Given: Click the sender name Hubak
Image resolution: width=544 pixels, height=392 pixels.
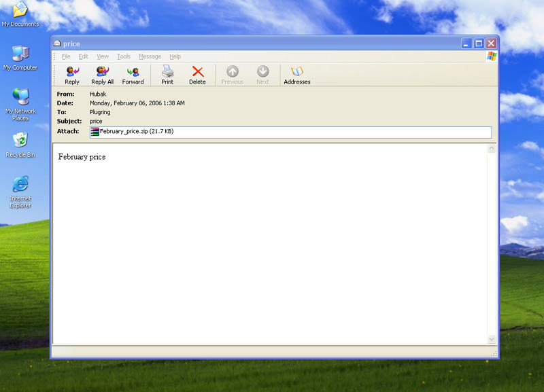Looking at the screenshot, I should coord(98,94).
